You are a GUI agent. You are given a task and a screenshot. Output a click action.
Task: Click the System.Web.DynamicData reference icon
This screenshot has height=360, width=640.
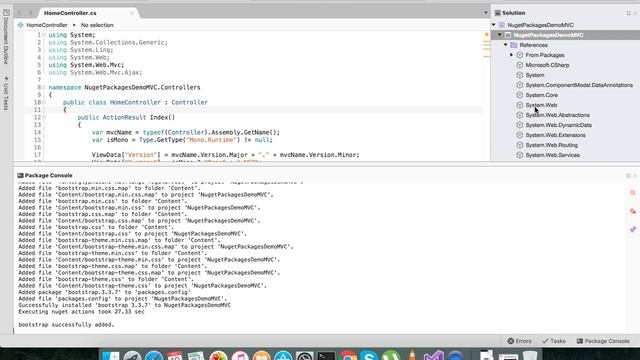520,125
